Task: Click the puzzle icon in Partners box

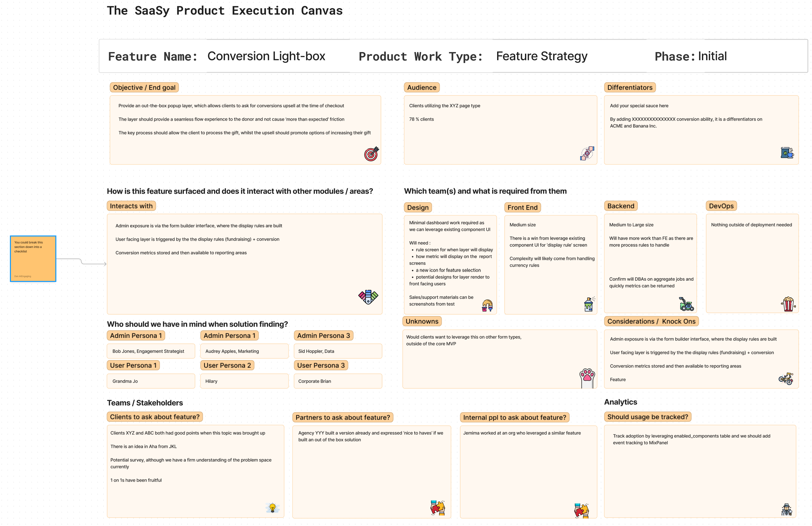Action: [x=438, y=508]
